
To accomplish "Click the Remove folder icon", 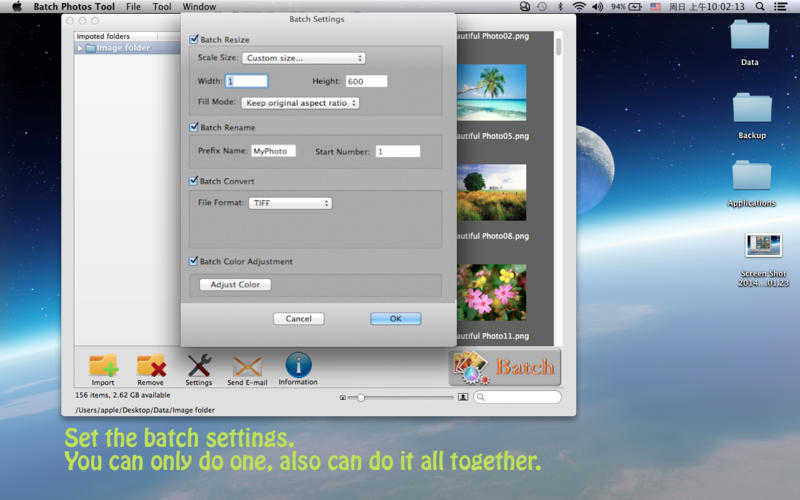I will coord(151,366).
